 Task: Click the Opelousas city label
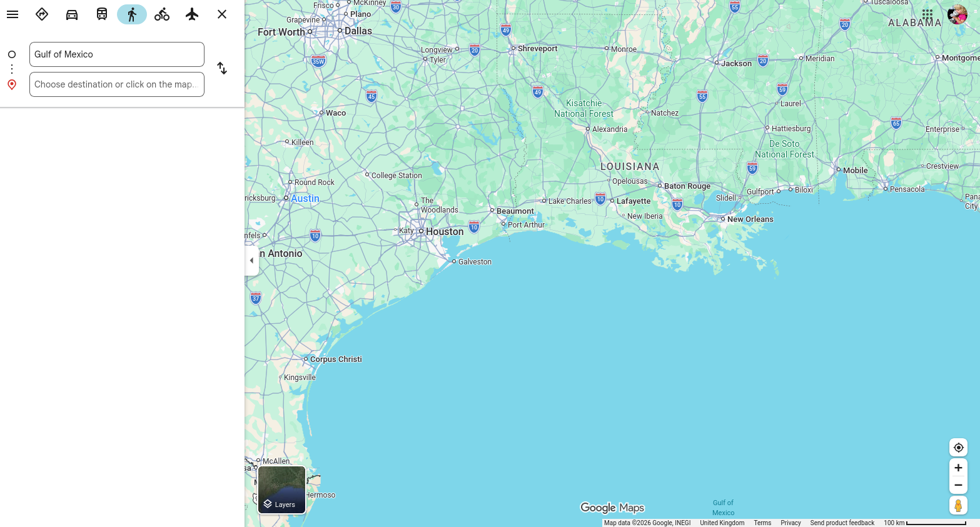pyautogui.click(x=630, y=181)
